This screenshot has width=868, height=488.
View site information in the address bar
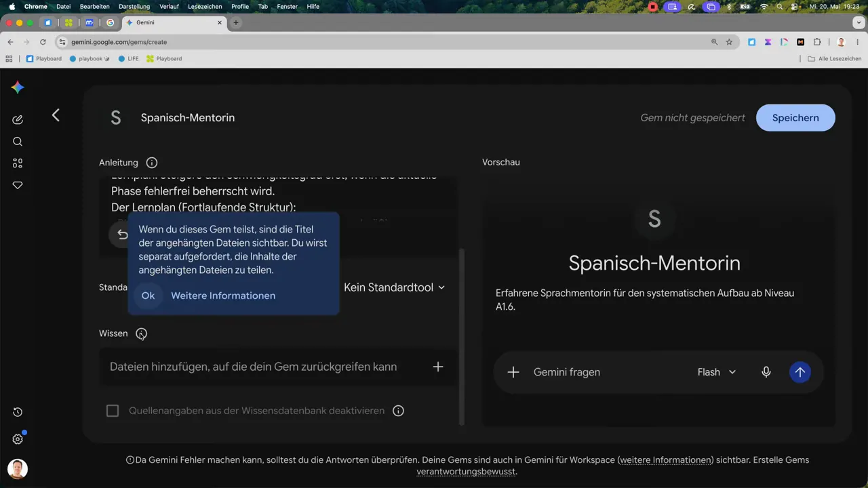[x=62, y=42]
